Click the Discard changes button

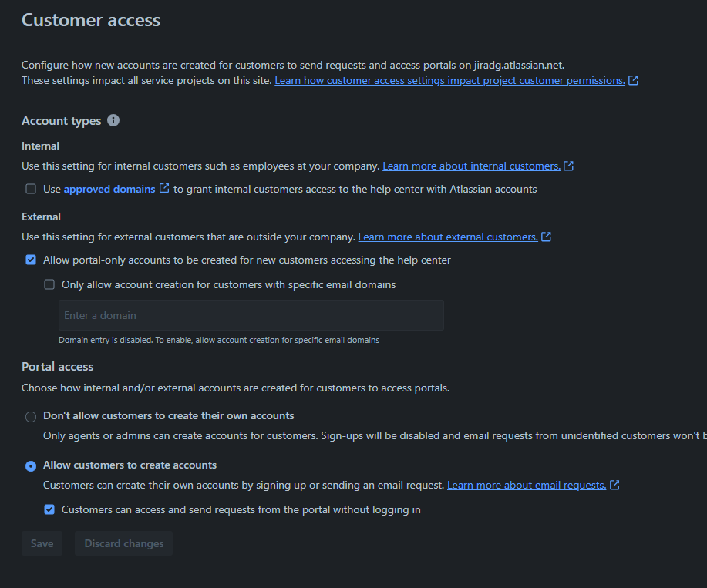[124, 543]
